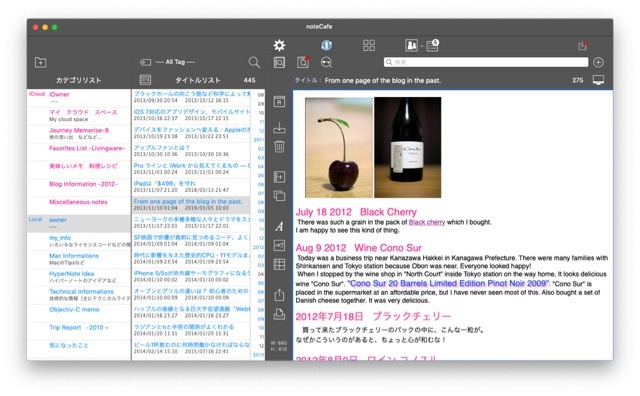The width and height of the screenshot is (640, 396).
Task: Select the Blog Information -2012- category
Action: [x=79, y=188]
